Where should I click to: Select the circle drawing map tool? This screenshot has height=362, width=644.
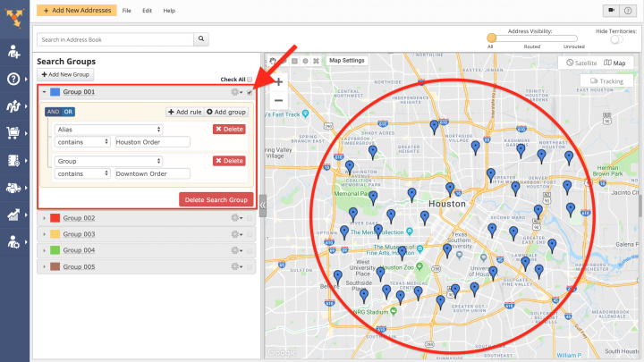[x=305, y=61]
